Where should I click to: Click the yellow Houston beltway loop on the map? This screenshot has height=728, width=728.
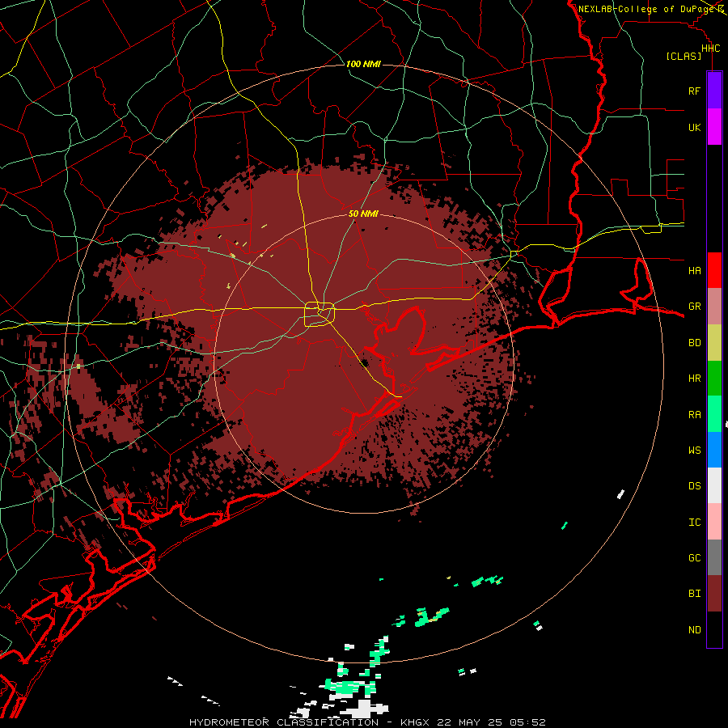[x=320, y=315]
